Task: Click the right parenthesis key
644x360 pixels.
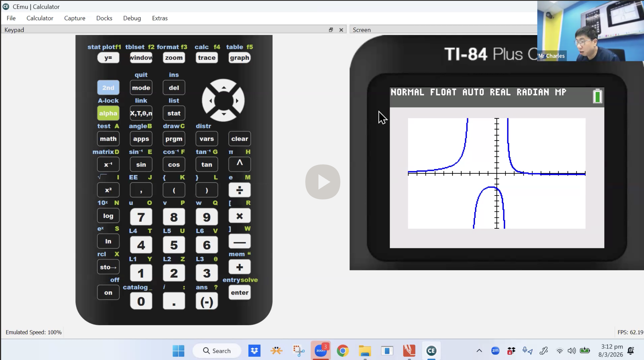Action: click(207, 190)
